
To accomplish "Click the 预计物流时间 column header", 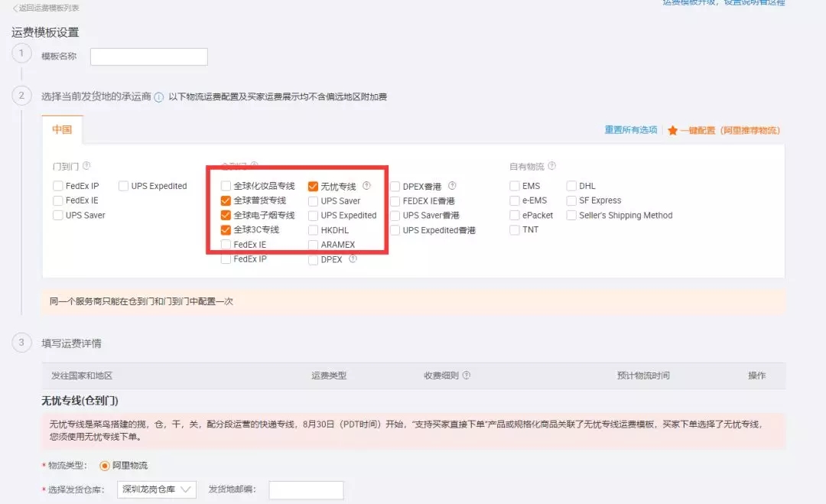I will pos(643,376).
